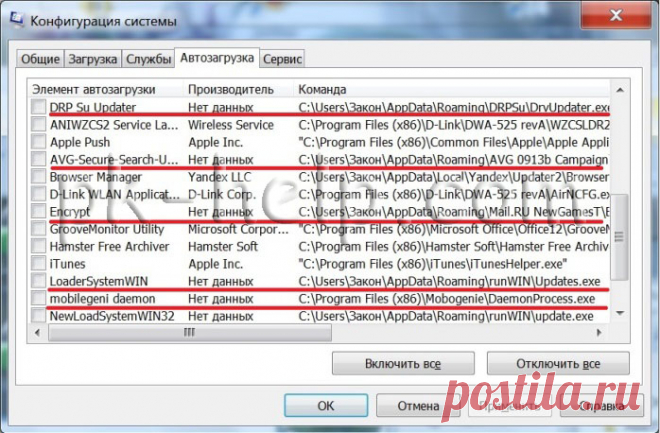Switch to the Загрузка tab
Screen dimensions: 660x433
coord(93,59)
